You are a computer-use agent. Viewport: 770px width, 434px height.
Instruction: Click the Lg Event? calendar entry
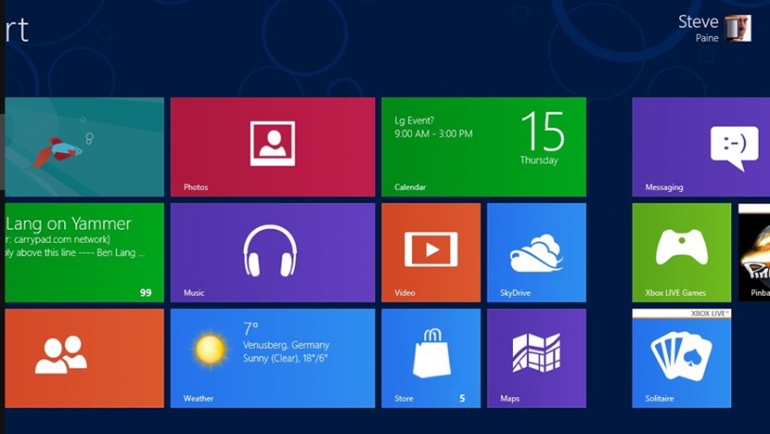click(414, 120)
